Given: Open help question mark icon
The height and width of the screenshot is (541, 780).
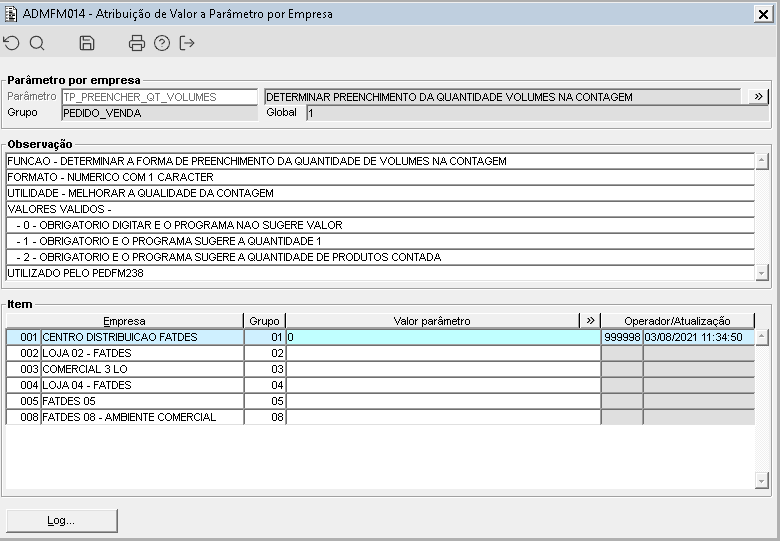Looking at the screenshot, I should tap(162, 43).
